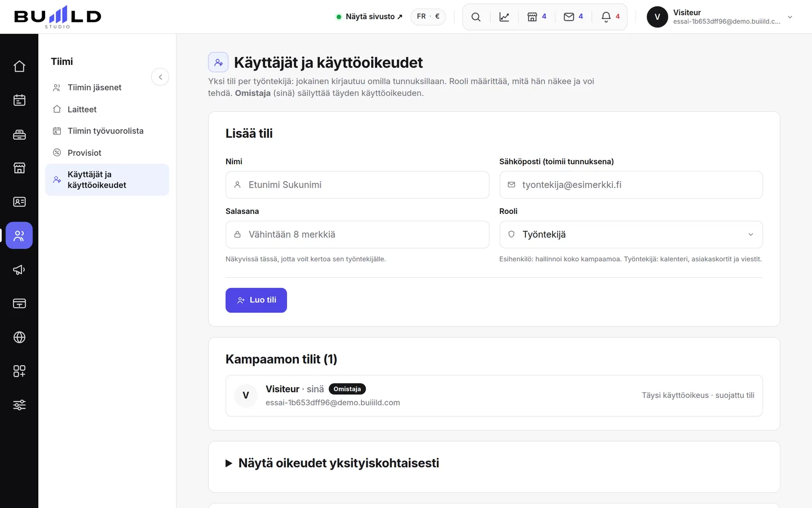This screenshot has width=812, height=508.
Task: Collapse the Tiimi side panel arrow
Action: (160, 77)
